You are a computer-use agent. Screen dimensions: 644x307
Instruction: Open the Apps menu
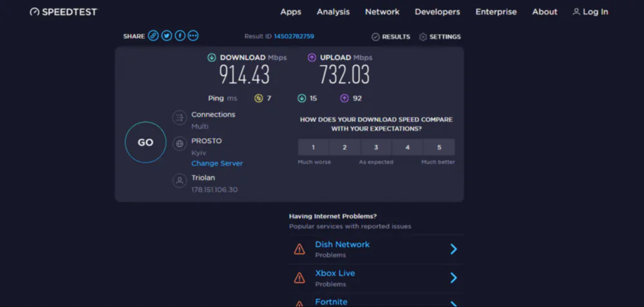click(x=291, y=12)
